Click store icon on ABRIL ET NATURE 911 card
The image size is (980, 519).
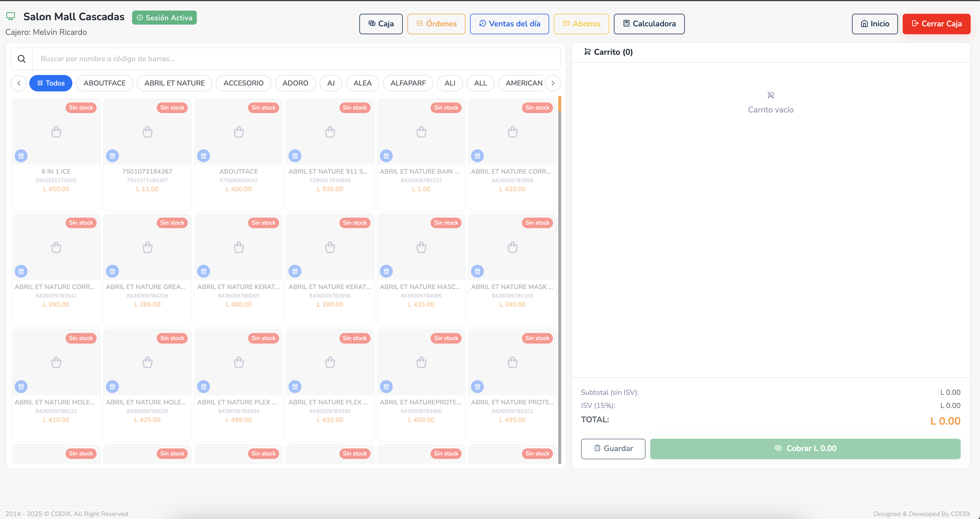click(295, 156)
